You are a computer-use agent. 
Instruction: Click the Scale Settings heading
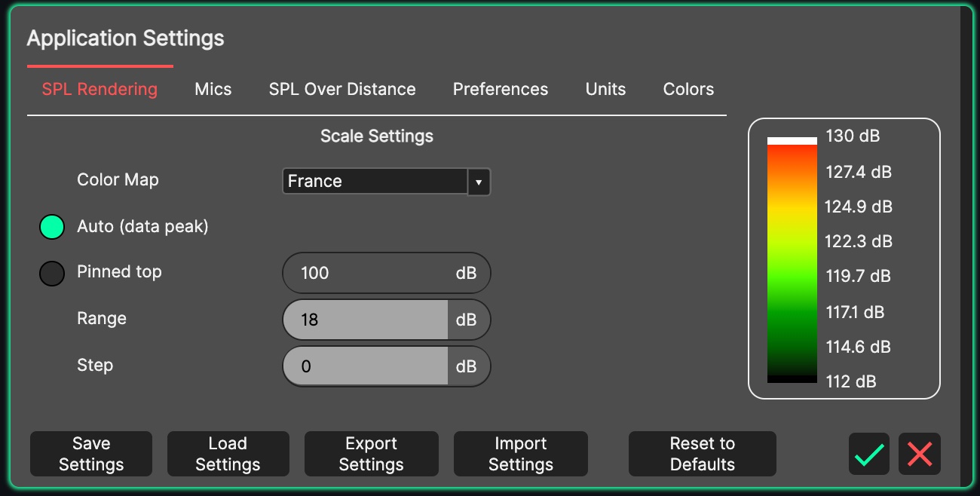pyautogui.click(x=377, y=136)
